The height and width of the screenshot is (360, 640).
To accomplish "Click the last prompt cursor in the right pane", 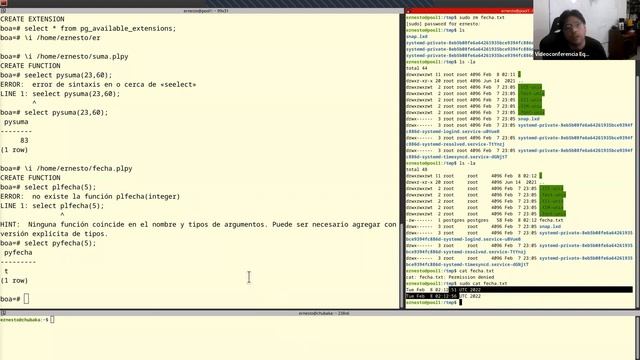I will 460,302.
